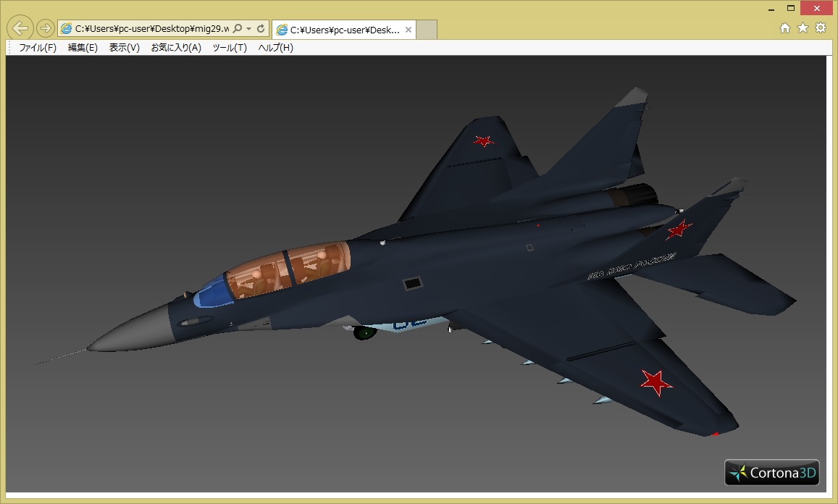Screen dimensions: 838x504
Task: Refresh the page with the reload icon
Action: pos(261,29)
